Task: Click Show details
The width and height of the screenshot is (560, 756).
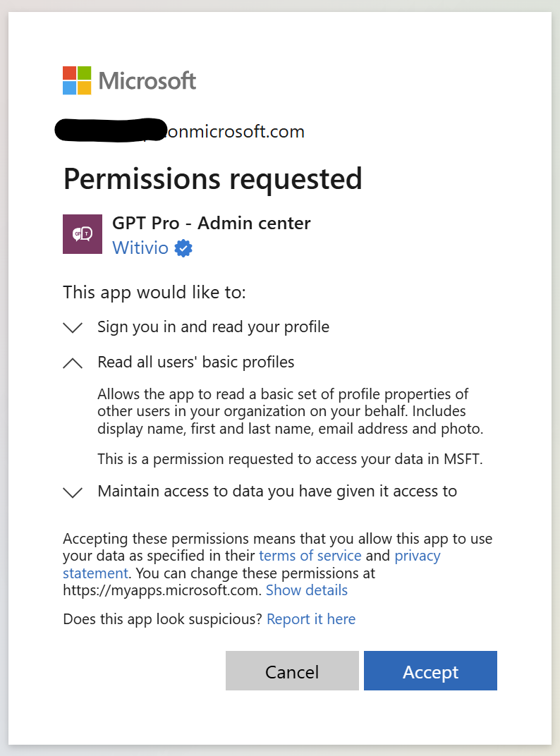Action: pyautogui.click(x=306, y=590)
